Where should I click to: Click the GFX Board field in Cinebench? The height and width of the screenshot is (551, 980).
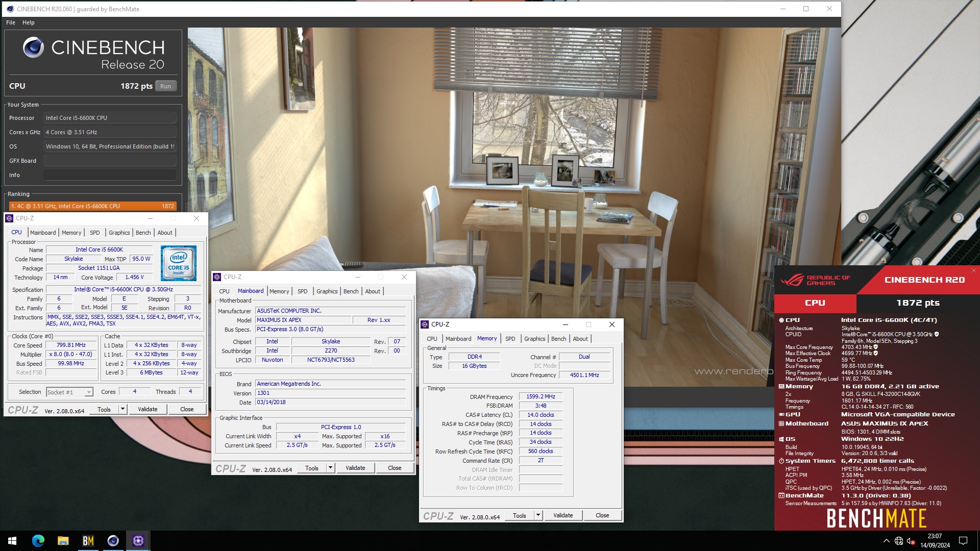point(110,161)
